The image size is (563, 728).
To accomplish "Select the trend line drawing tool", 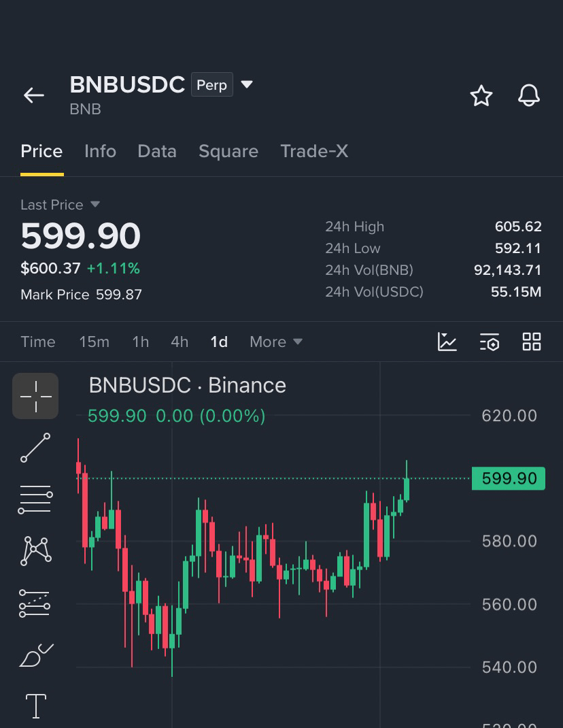I will tap(35, 448).
